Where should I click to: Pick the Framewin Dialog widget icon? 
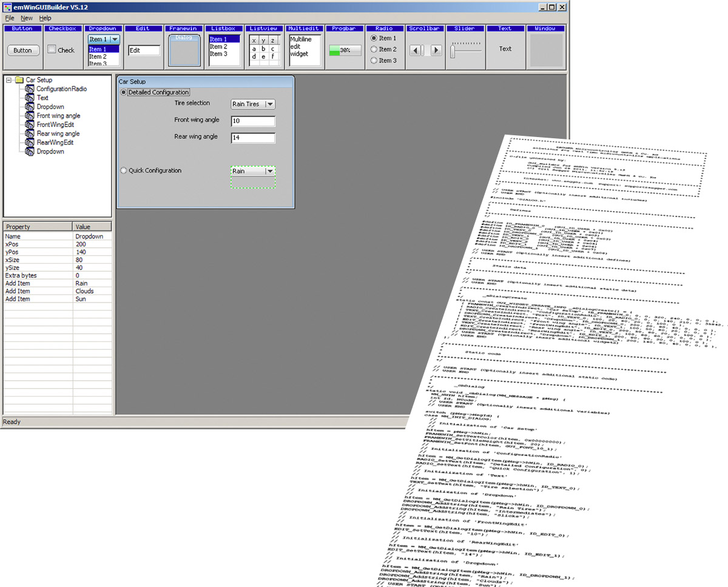pos(184,50)
